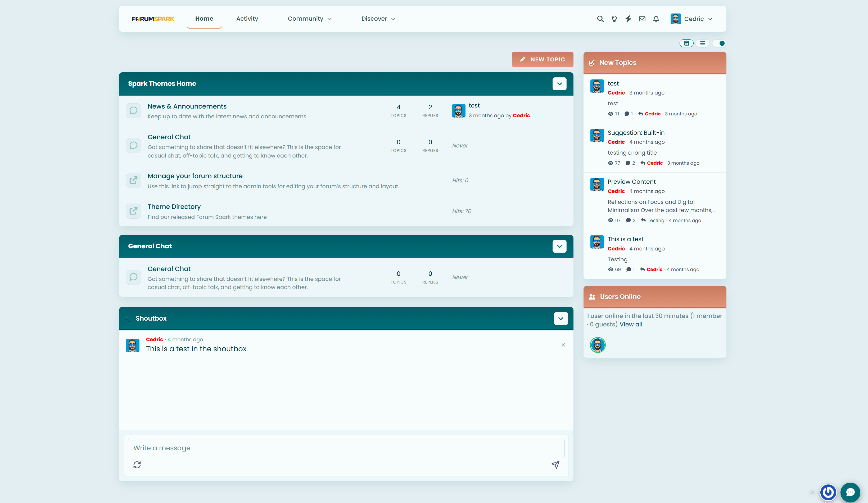
Task: Click the NEW TOPIC button
Action: click(542, 59)
